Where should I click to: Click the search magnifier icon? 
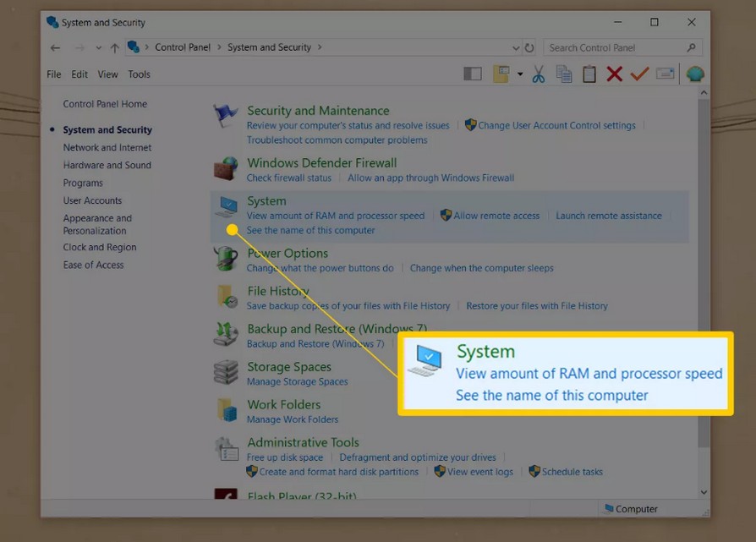pos(692,47)
